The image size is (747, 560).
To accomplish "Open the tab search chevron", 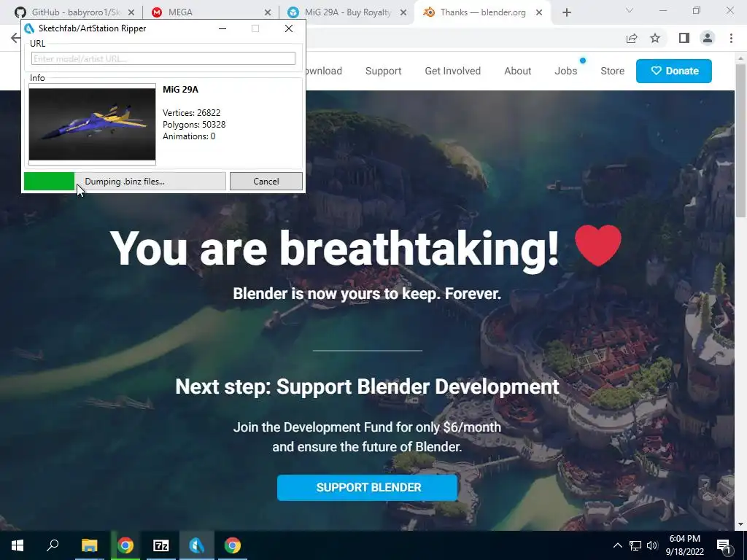I will point(629,10).
